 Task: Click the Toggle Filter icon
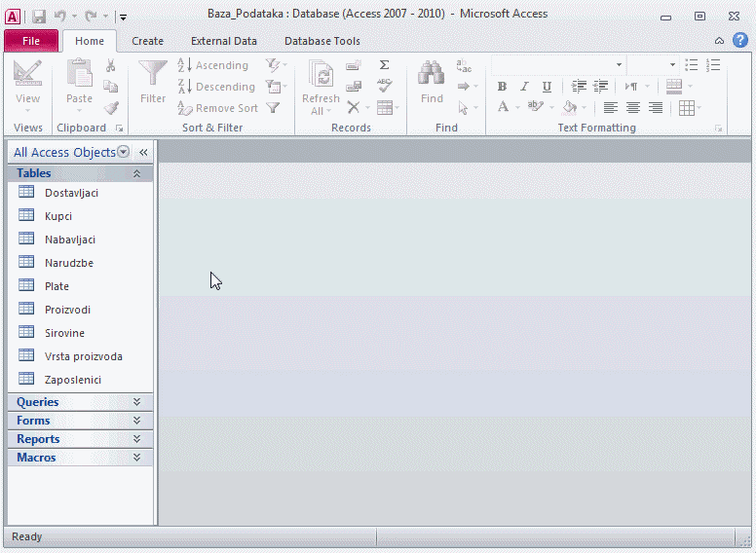tap(273, 108)
